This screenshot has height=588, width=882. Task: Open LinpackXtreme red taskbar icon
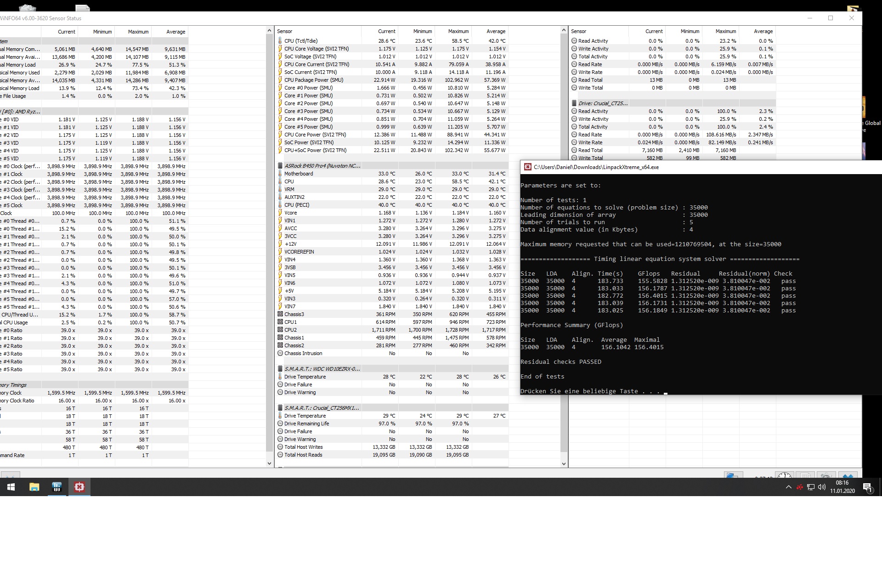click(x=79, y=487)
